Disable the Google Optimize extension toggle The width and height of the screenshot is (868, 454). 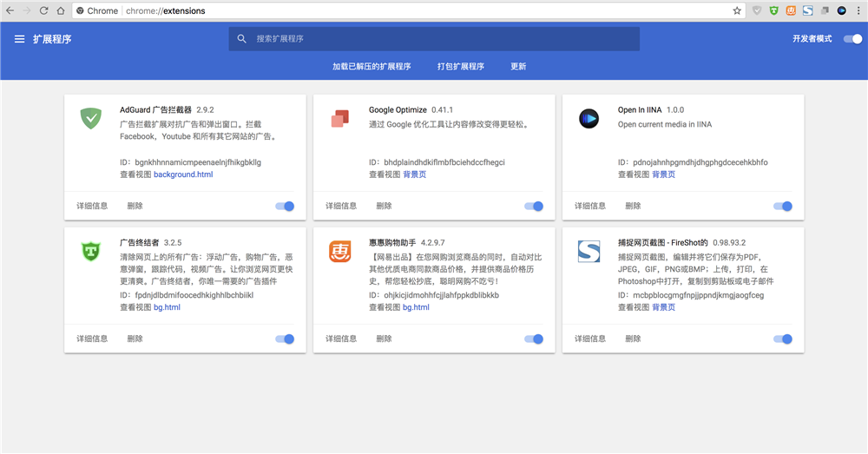click(534, 206)
